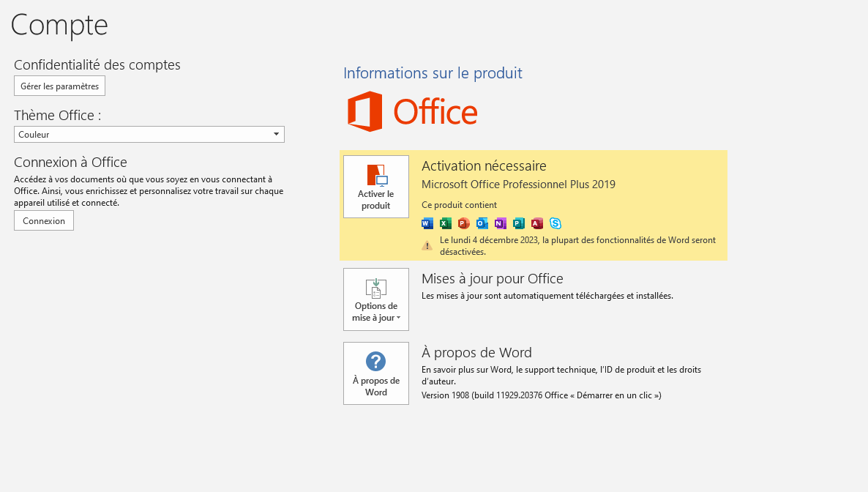Click the Couleur theme field text
The image size is (868, 492).
[x=34, y=134]
